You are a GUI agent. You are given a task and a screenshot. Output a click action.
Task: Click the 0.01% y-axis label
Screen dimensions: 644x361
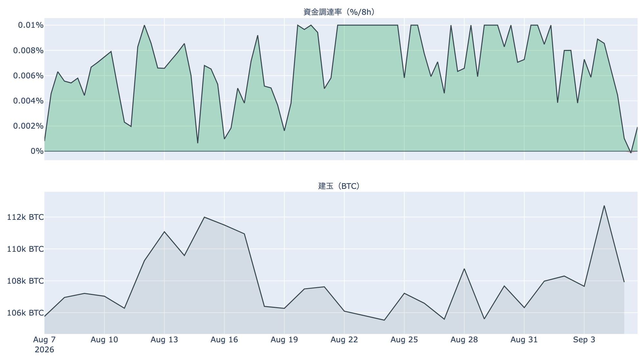click(30, 25)
